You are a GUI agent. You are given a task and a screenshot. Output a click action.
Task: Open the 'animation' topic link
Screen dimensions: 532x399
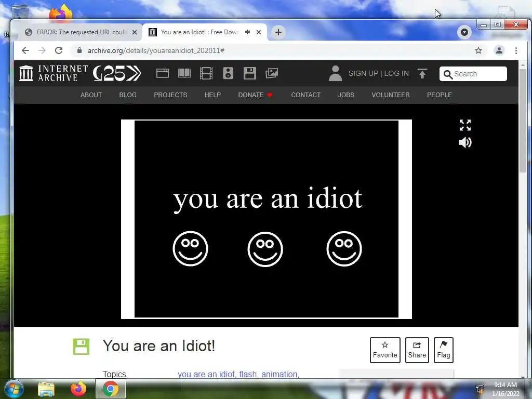click(280, 374)
